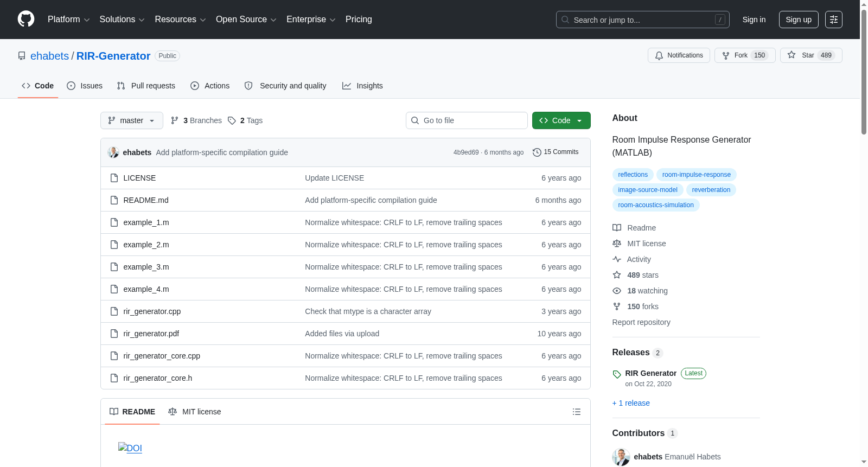Click the fork icon beside 150 forks
The image size is (868, 467).
click(x=617, y=306)
